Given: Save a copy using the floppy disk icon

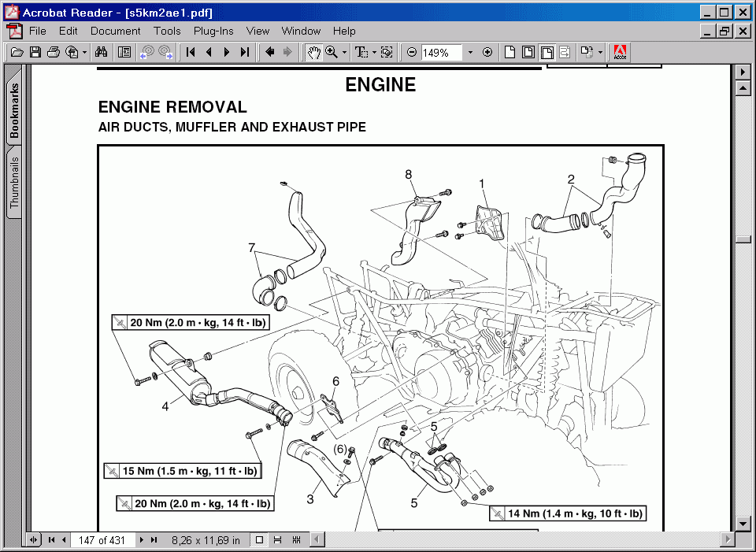Looking at the screenshot, I should tap(35, 52).
